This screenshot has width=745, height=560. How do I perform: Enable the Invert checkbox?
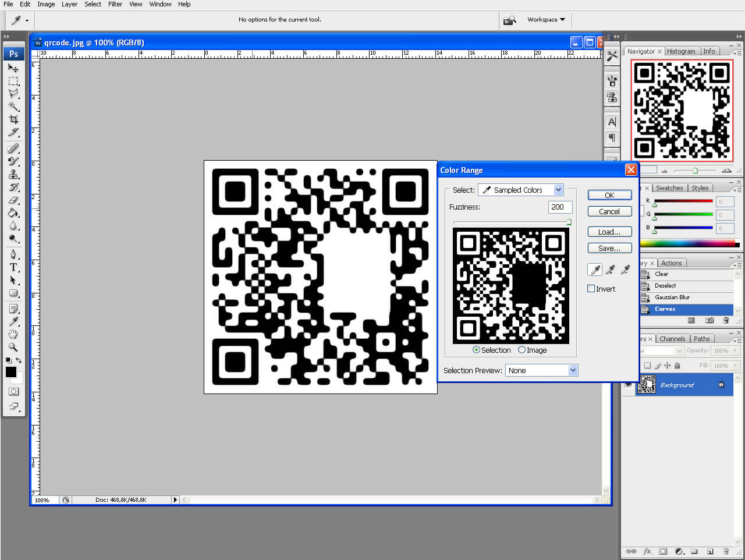(591, 289)
